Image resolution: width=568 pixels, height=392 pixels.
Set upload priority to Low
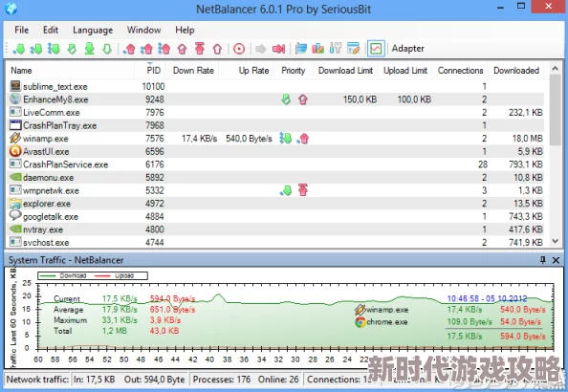pyautogui.click(x=129, y=49)
